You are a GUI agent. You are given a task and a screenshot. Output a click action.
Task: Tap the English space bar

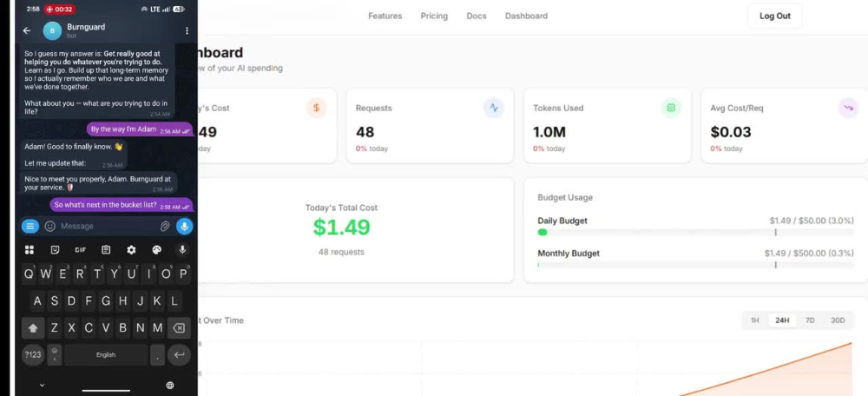click(106, 355)
